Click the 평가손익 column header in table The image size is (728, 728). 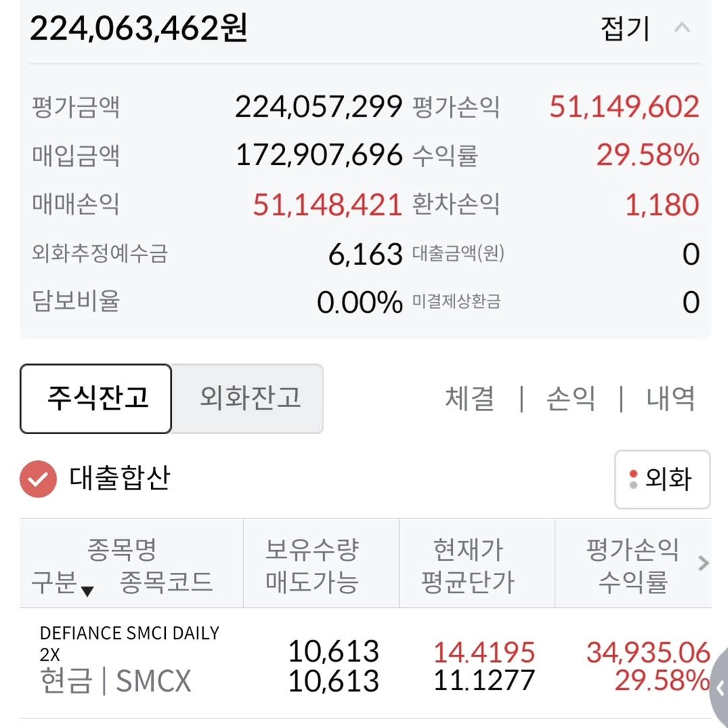coord(632,550)
